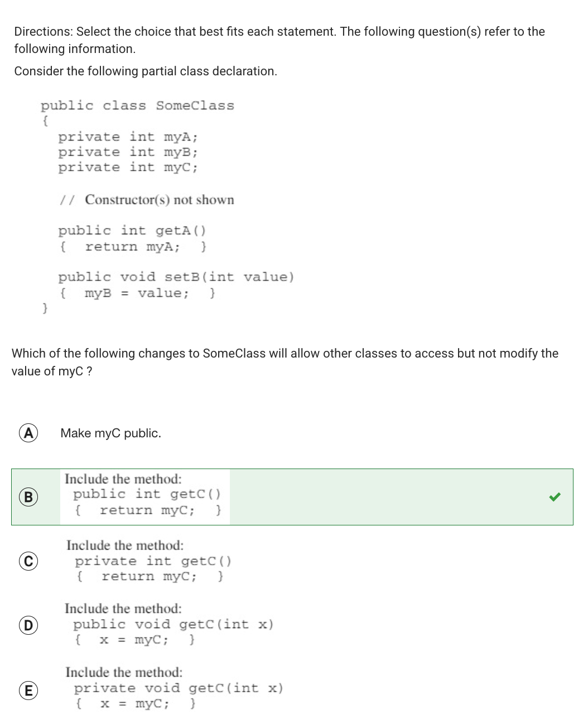
Task: Click the 'Make myC public.' answer text
Action: click(110, 433)
